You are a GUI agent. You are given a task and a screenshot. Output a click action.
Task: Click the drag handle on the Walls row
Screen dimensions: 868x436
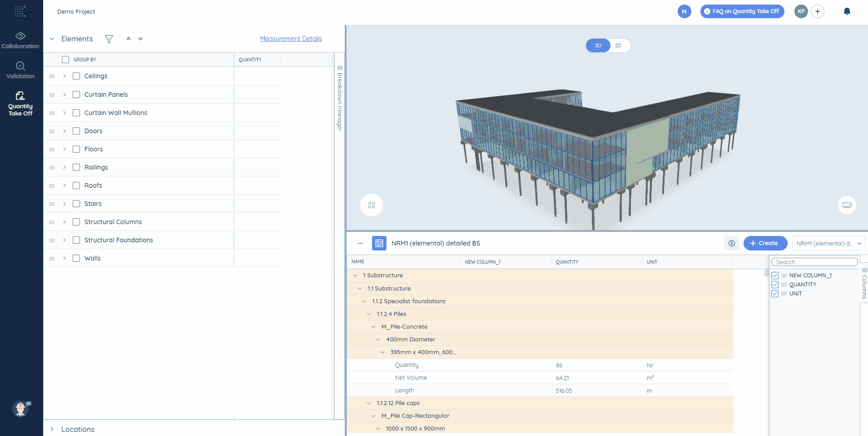point(52,258)
